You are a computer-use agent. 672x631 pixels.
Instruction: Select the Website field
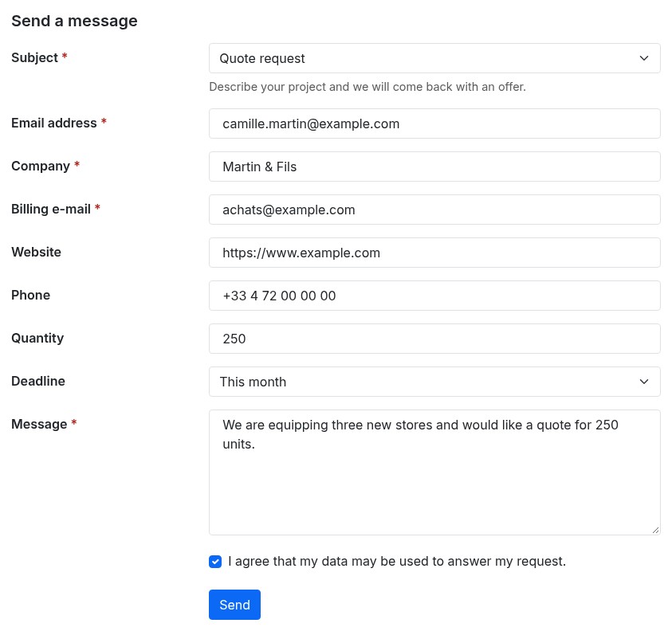click(x=434, y=253)
